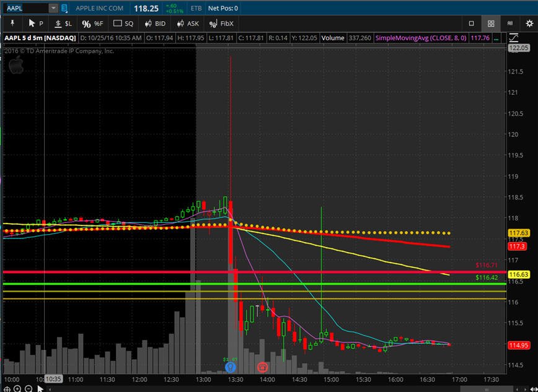This screenshot has width=538, height=392.
Task: Click the zoom out magnifier icon
Action: [29, 389]
